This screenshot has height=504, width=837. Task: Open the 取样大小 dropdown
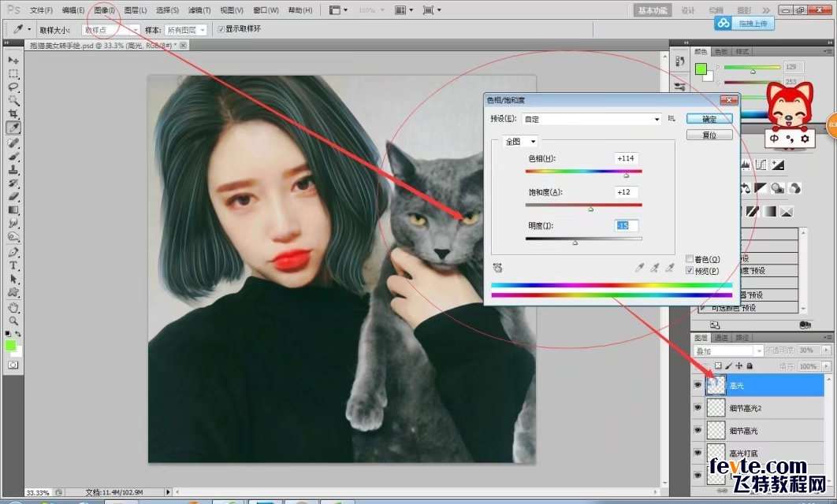(x=110, y=30)
